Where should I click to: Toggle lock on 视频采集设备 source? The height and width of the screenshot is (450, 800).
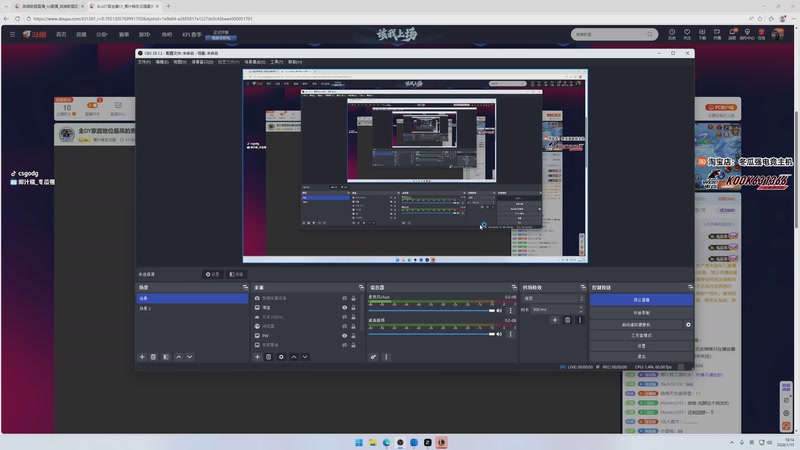[353, 298]
